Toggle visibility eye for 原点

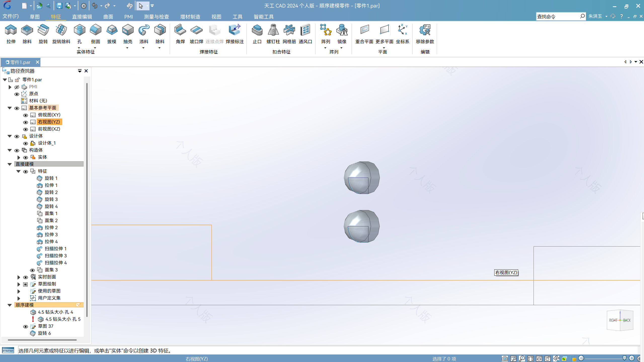(17, 94)
